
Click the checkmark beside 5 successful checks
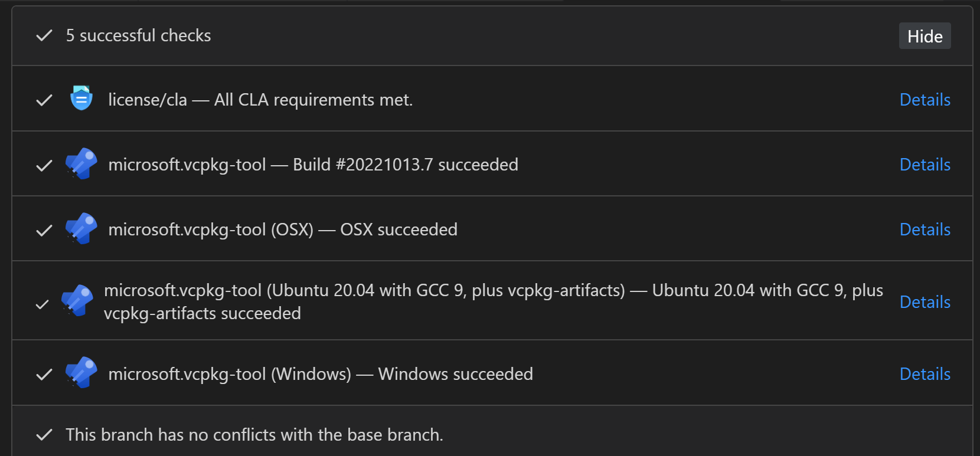click(44, 35)
